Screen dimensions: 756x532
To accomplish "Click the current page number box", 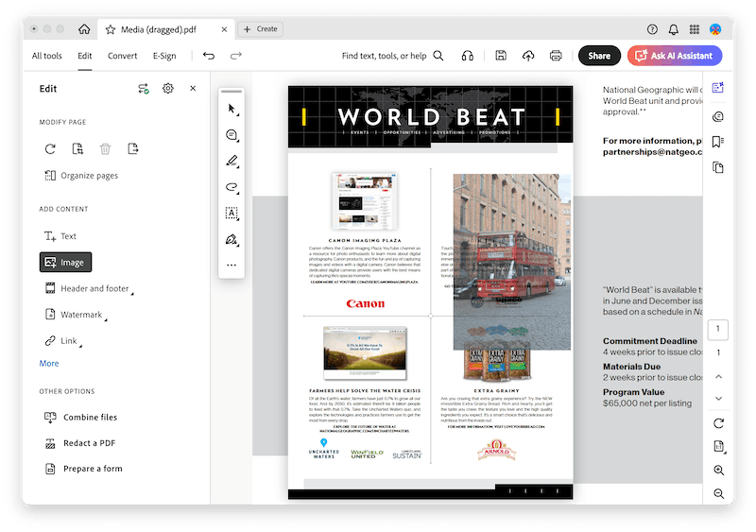I will [718, 329].
